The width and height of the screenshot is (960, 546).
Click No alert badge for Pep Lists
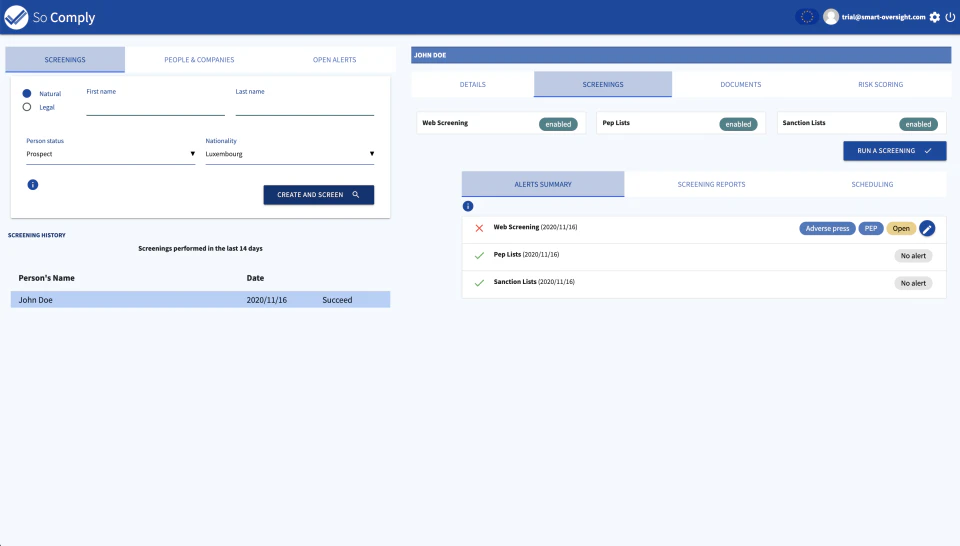[913, 256]
